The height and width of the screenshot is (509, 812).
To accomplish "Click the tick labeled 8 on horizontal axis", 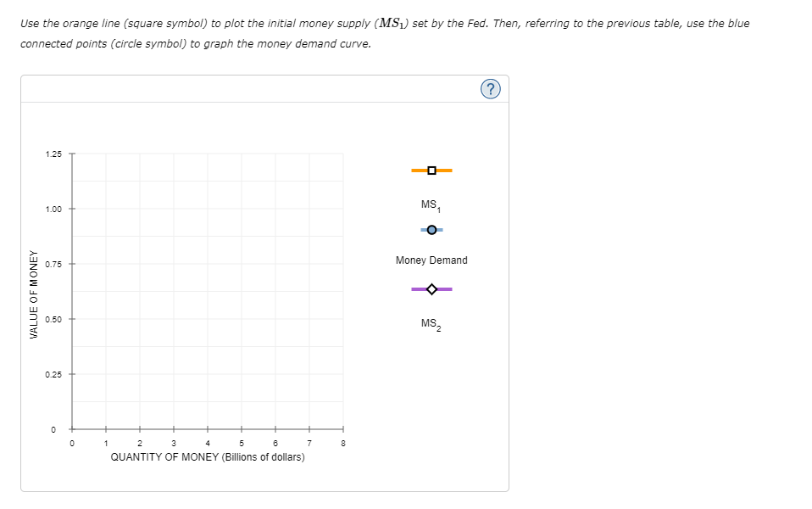I will [342, 442].
